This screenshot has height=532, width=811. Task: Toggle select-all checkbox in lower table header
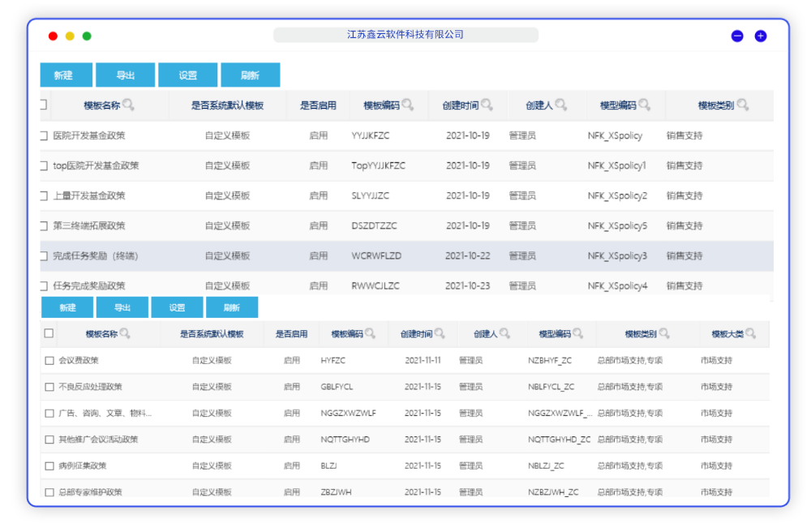click(x=49, y=333)
